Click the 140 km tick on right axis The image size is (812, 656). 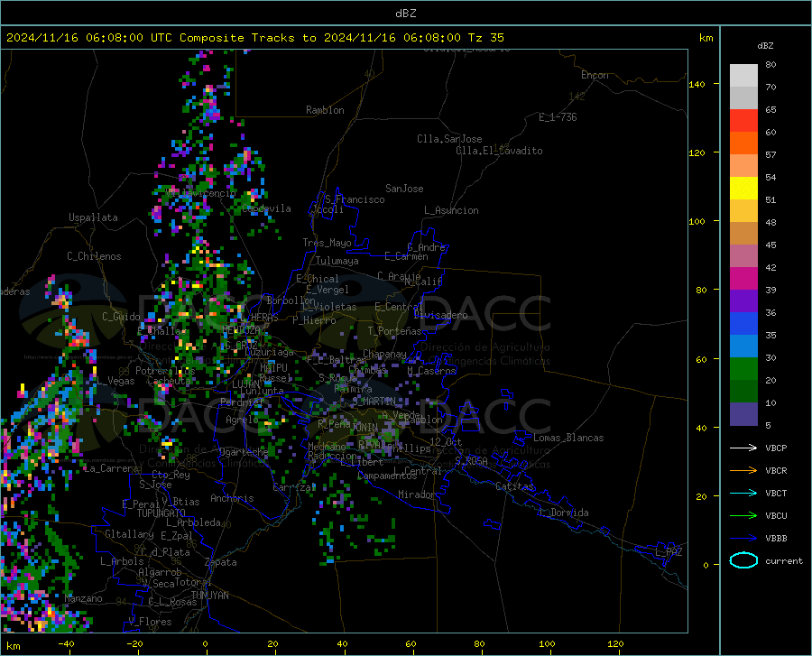click(x=697, y=85)
